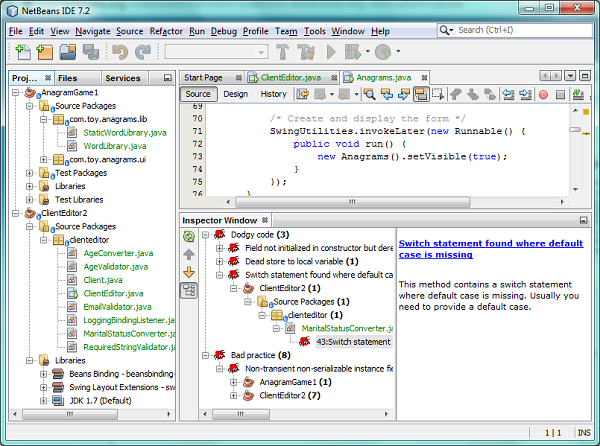Click the Projects panel horizontal scrollbar
This screenshot has width=600, height=446.
70,414
